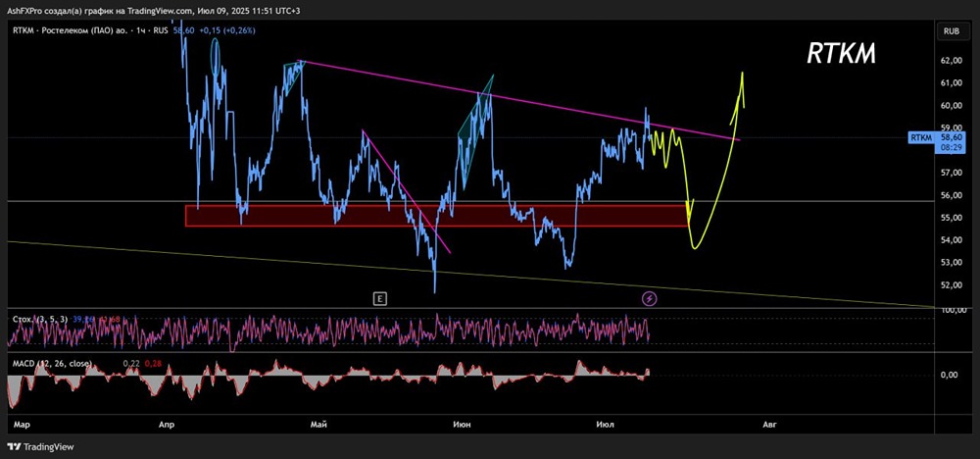Click the MACD value 0,22
This screenshot has width=980, height=459.
(x=131, y=363)
